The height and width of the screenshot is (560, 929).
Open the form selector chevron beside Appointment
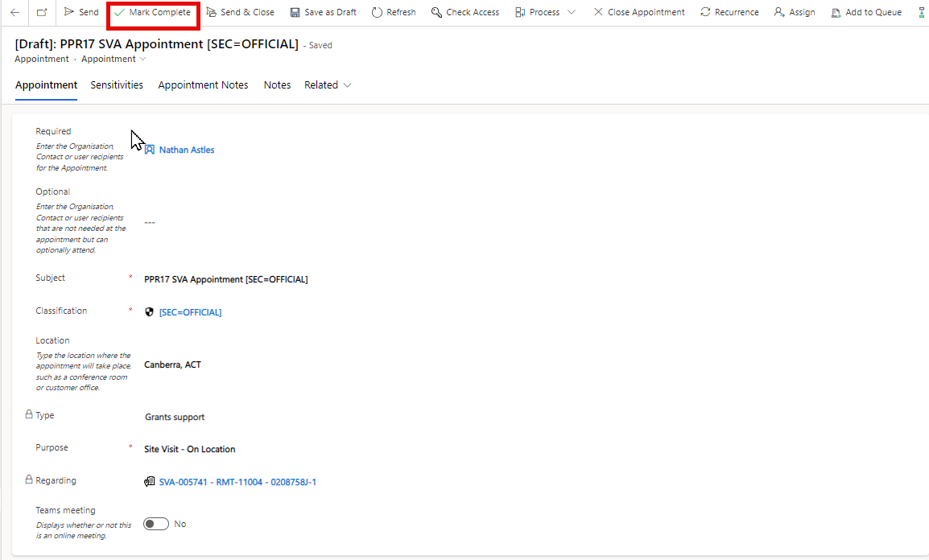coord(142,60)
